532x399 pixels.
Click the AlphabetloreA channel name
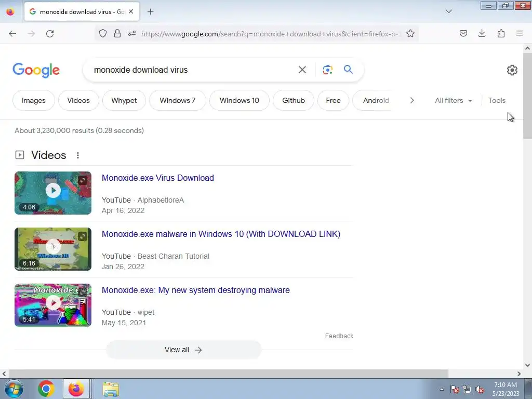pos(161,200)
